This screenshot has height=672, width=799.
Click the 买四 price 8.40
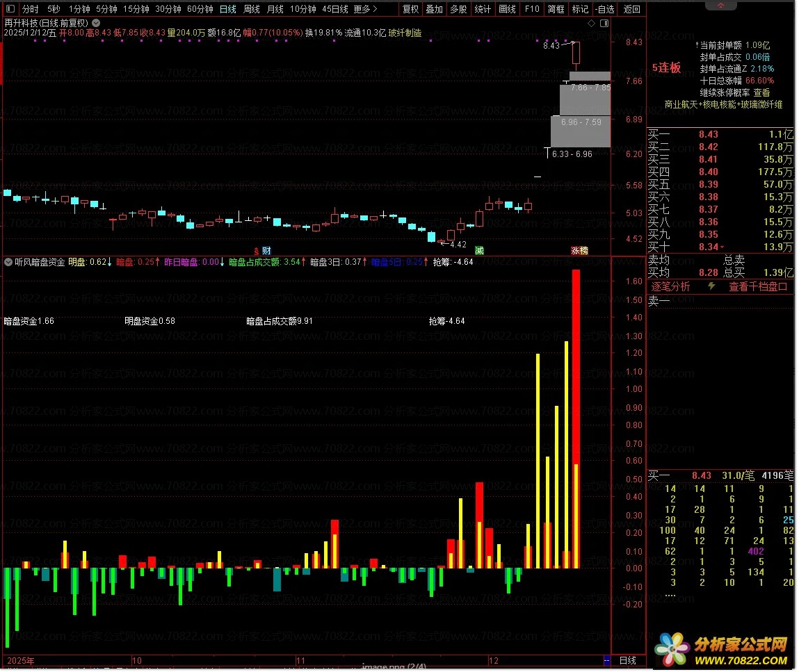pyautogui.click(x=709, y=172)
